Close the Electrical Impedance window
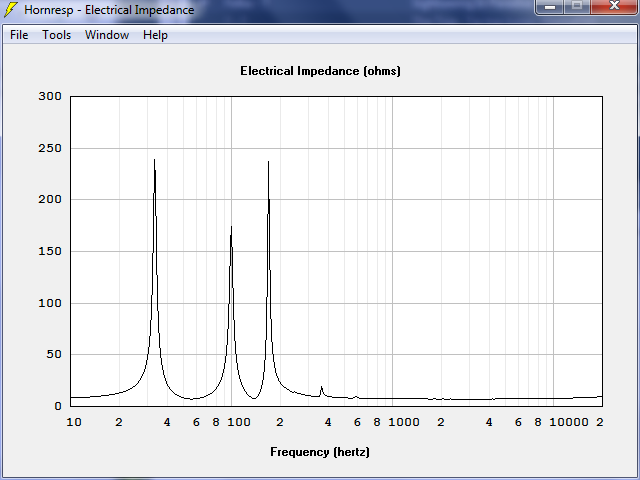 click(614, 7)
